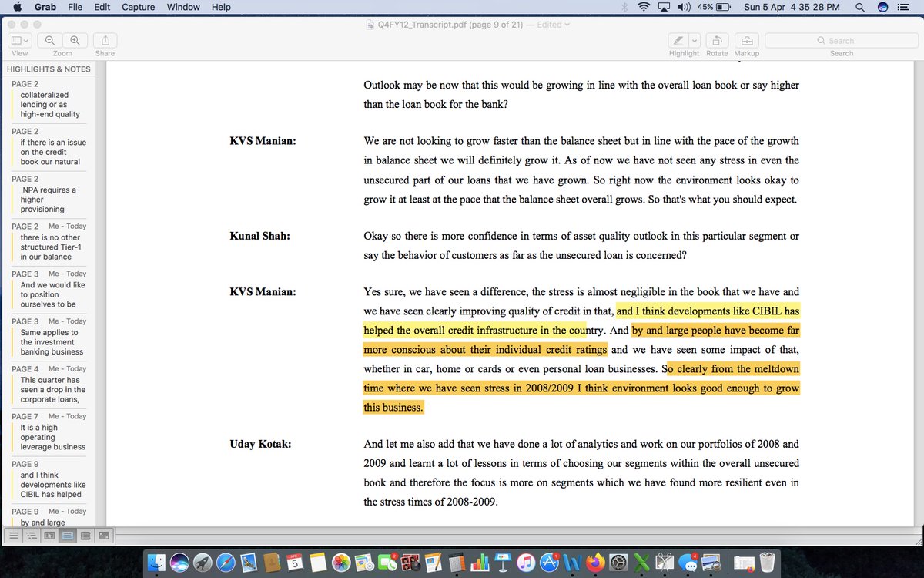Open the Apple menu
The width and height of the screenshot is (924, 578).
tap(17, 7)
